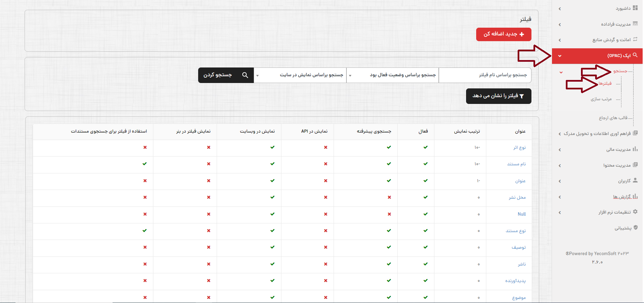Click the software settings gear icon
Image resolution: width=644 pixels, height=303 pixels.
pos(635,212)
